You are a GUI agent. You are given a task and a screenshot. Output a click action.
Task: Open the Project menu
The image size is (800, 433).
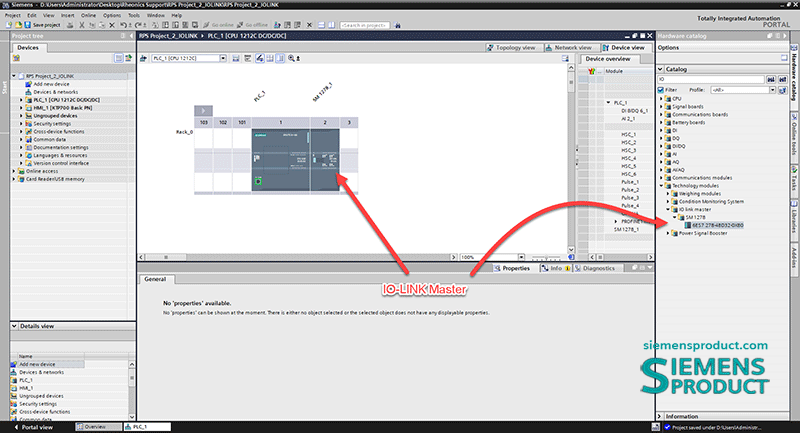[12, 15]
